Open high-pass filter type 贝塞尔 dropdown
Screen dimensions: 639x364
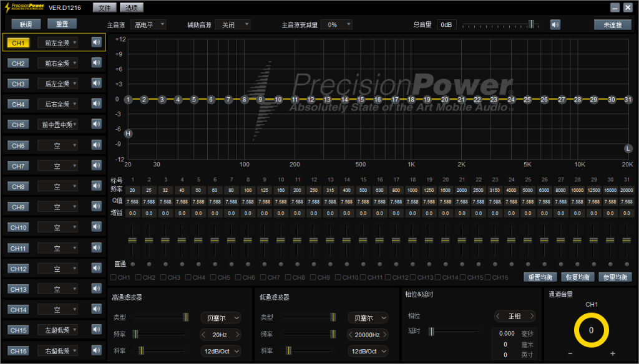pos(220,318)
